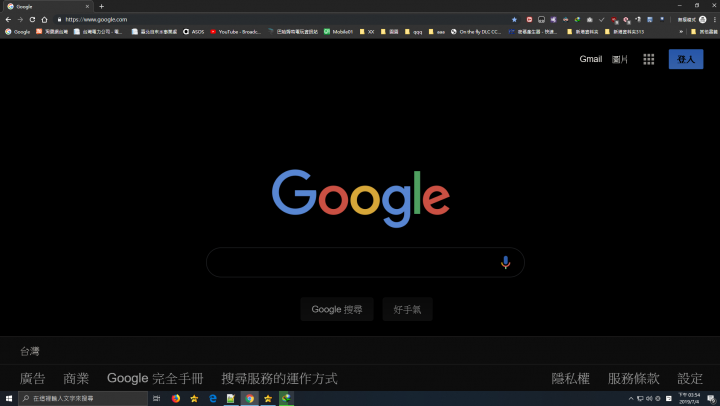The height and width of the screenshot is (406, 720).
Task: Open the network icon in system tray
Action: point(640,398)
